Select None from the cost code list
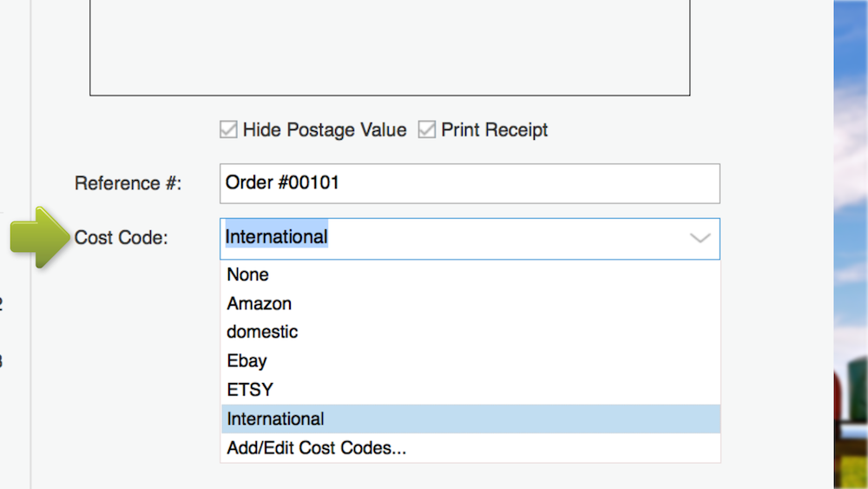This screenshot has height=489, width=868. click(248, 274)
